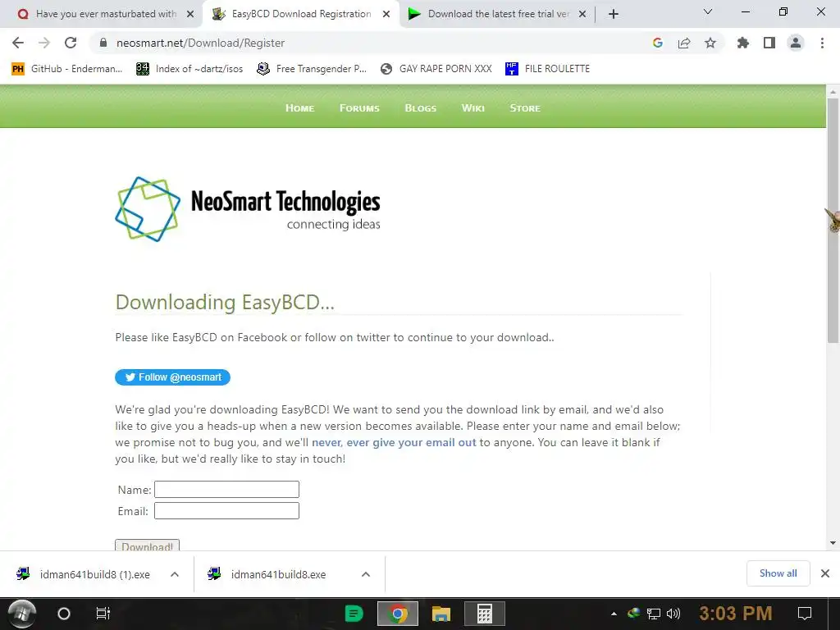
Task: Click the 3:03 PM taskbar clock
Action: click(736, 614)
